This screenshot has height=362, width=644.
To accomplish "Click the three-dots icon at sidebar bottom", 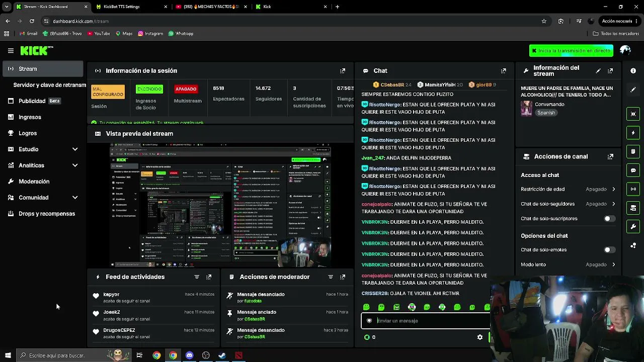I will tap(633, 245).
